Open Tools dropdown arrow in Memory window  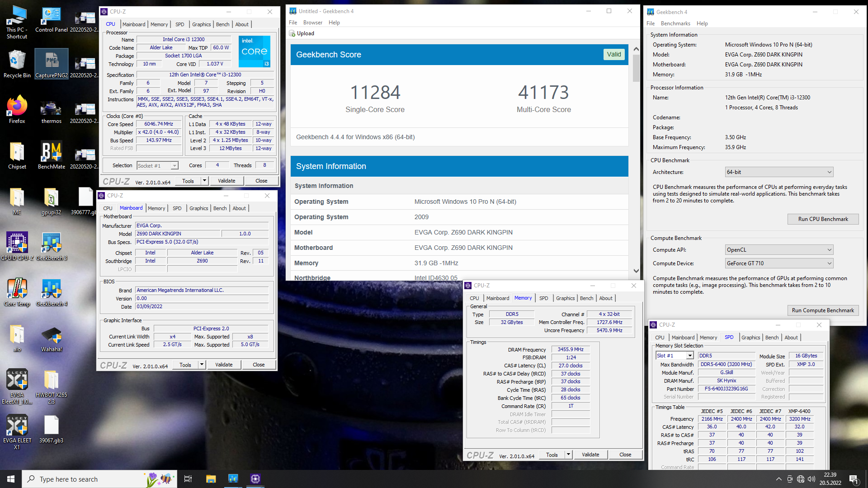click(x=568, y=455)
